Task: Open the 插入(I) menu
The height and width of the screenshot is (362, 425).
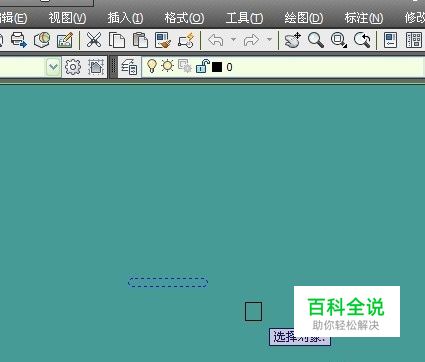Action: click(x=125, y=18)
